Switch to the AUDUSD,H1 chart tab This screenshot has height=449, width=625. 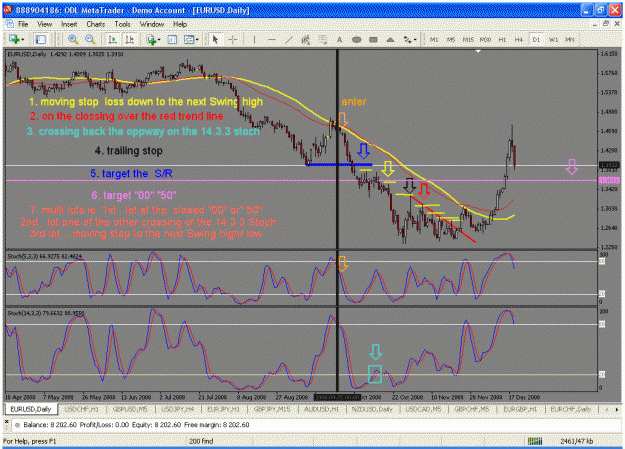pyautogui.click(x=321, y=409)
